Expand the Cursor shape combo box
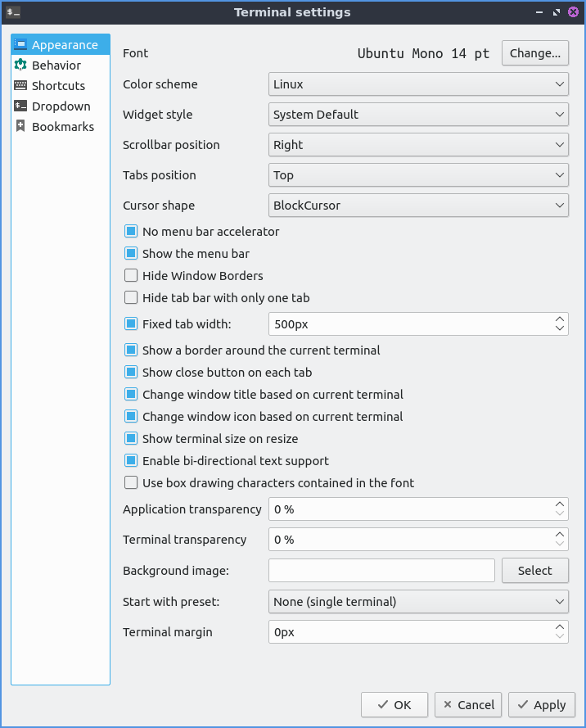The height and width of the screenshot is (728, 586). pos(418,206)
